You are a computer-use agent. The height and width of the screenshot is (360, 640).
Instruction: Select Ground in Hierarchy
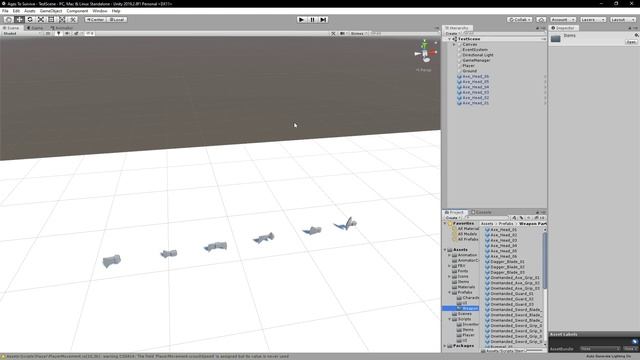tap(469, 71)
